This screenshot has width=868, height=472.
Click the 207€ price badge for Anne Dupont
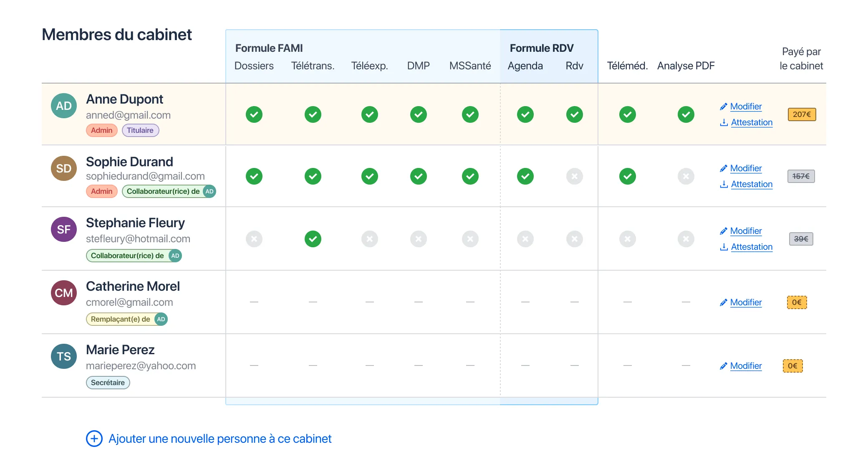(802, 114)
